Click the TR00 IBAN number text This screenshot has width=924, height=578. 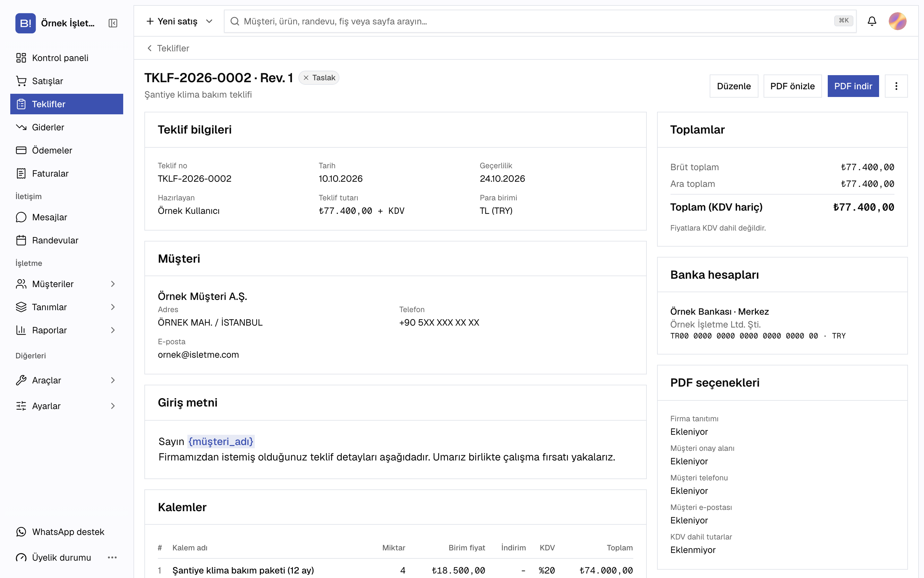coord(744,336)
